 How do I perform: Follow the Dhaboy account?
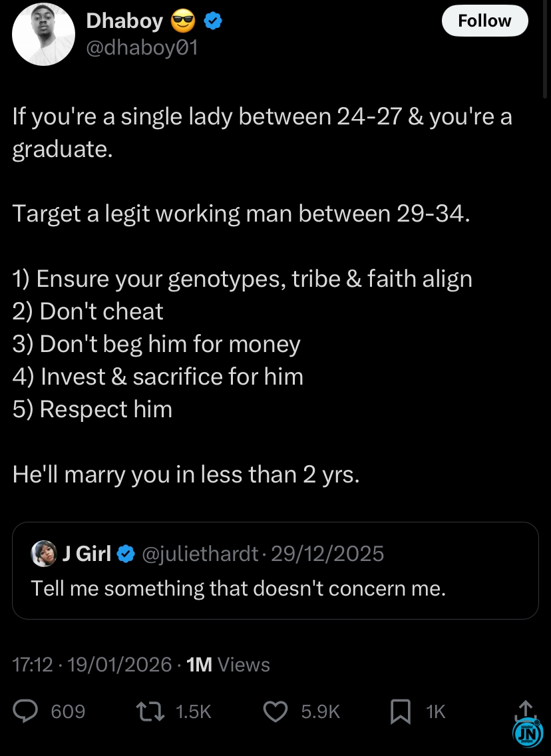[x=484, y=21]
